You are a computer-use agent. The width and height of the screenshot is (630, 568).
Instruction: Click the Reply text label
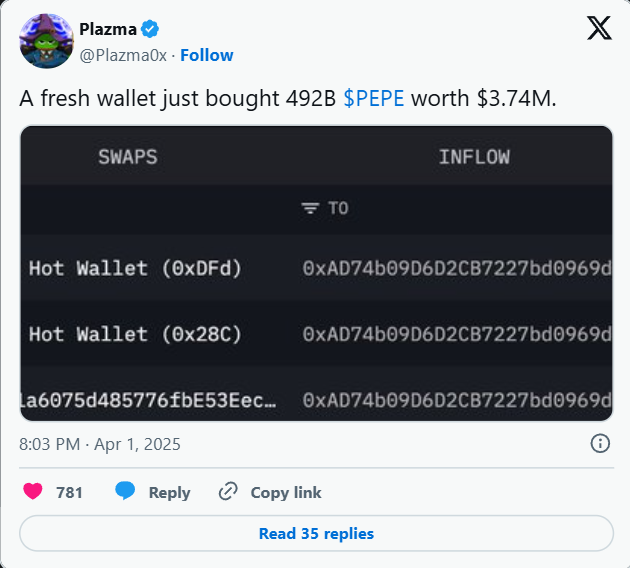[169, 492]
